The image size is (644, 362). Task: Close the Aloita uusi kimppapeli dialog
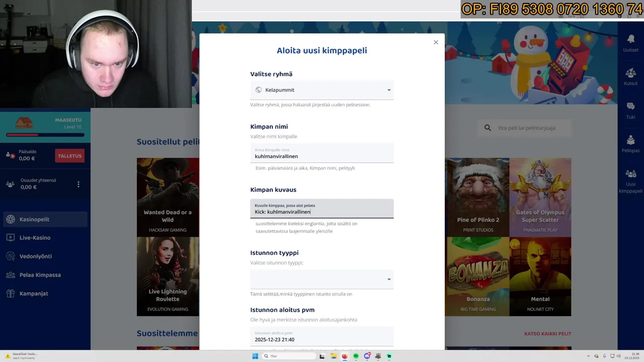coord(436,42)
